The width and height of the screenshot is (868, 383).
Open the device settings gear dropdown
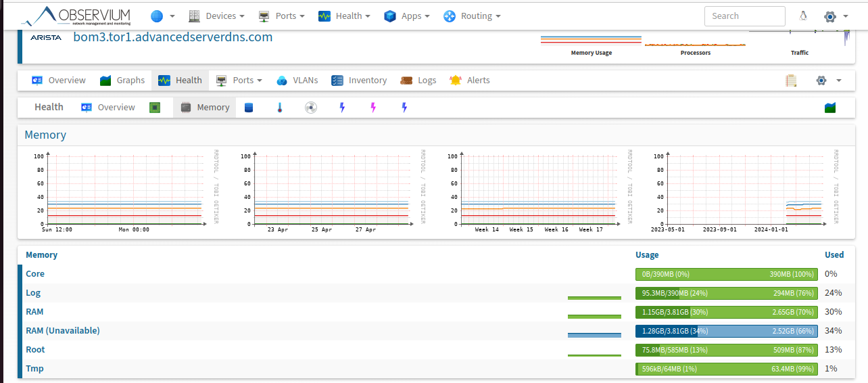(x=828, y=81)
